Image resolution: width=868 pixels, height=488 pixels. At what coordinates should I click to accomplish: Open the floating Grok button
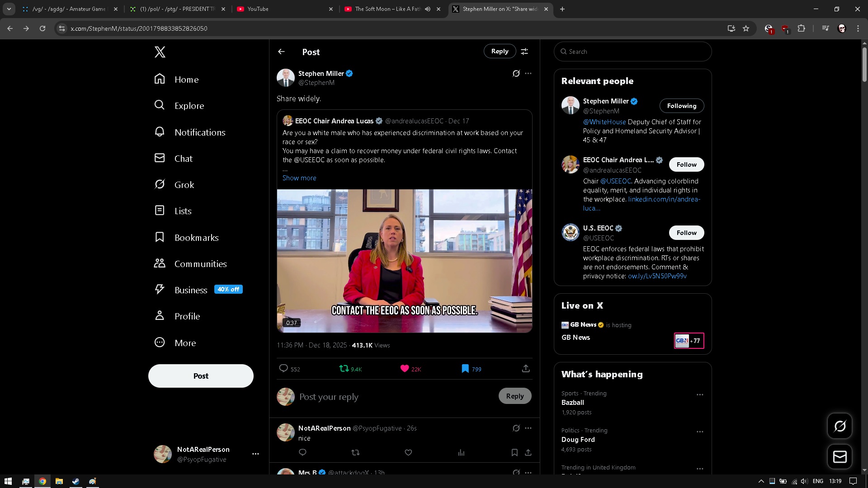coord(840,426)
